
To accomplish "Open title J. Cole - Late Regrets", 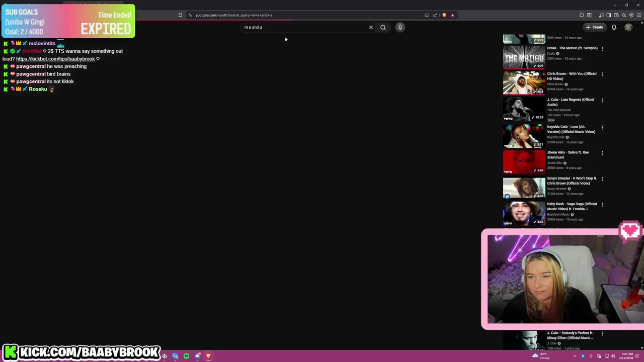I will point(571,102).
